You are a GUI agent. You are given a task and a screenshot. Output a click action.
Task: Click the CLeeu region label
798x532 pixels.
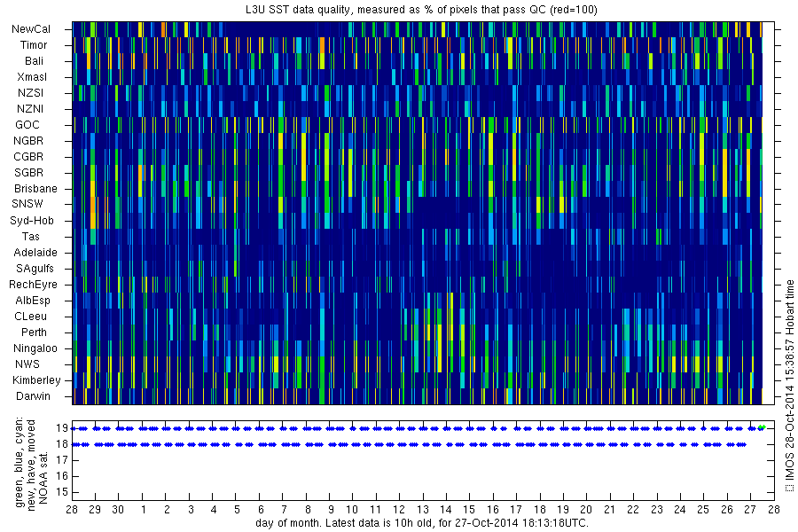click(x=30, y=317)
